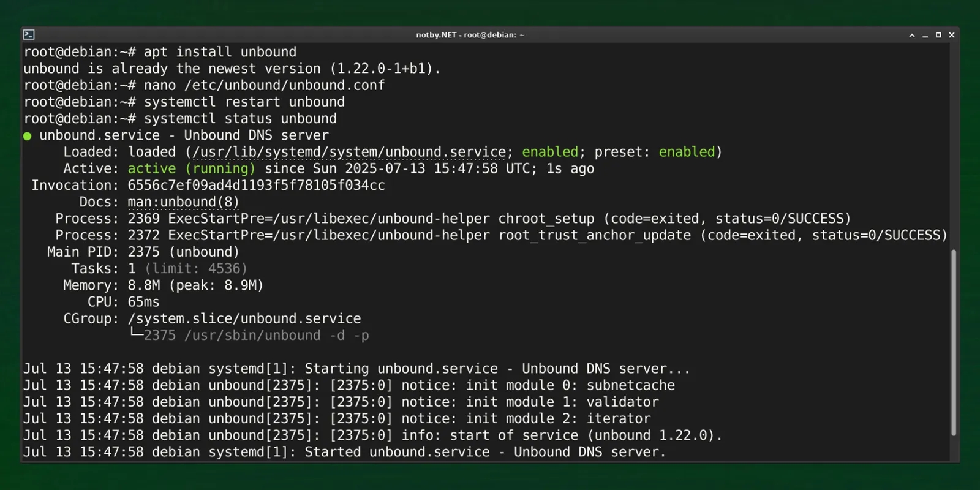Click the terminal icon in the title bar
Image resolution: width=980 pixels, height=490 pixels.
29,35
